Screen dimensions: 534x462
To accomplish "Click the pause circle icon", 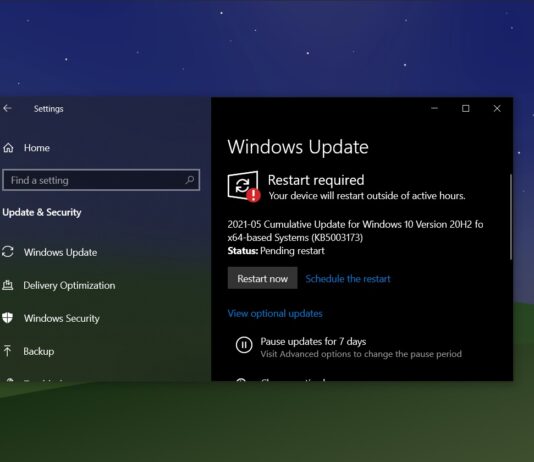I will pyautogui.click(x=244, y=345).
